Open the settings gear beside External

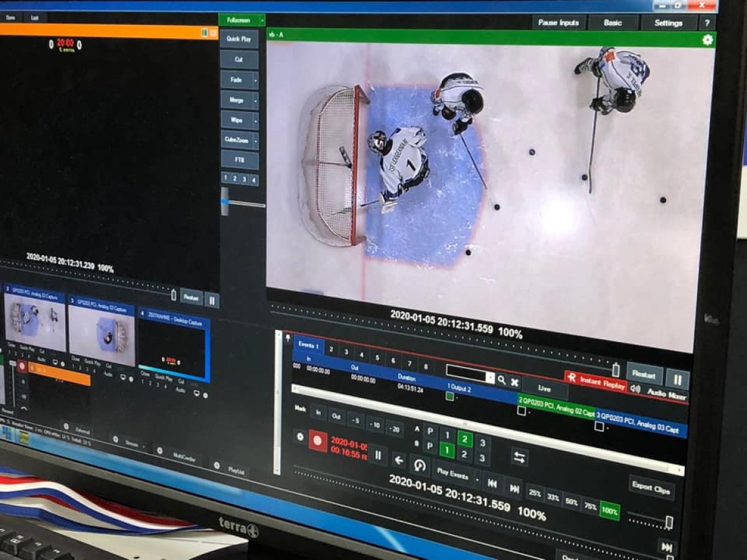pyautogui.click(x=66, y=426)
